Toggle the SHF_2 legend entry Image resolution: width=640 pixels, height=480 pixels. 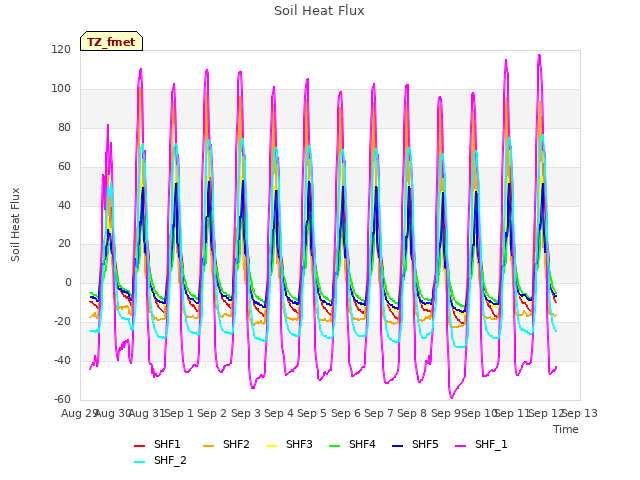pos(160,461)
